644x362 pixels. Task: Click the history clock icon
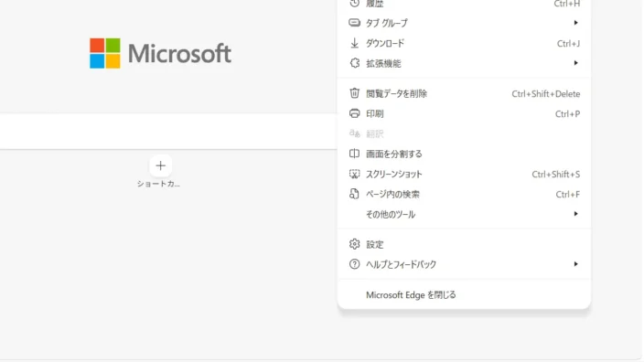(354, 4)
